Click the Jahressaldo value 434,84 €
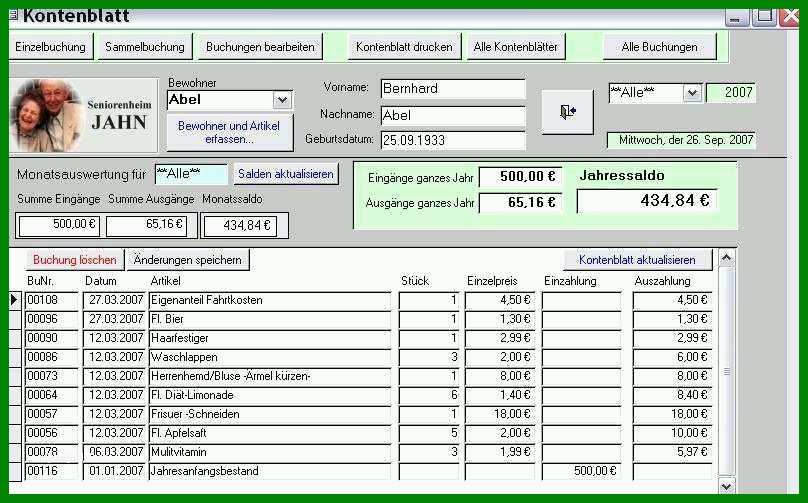This screenshot has width=808, height=503. point(647,200)
